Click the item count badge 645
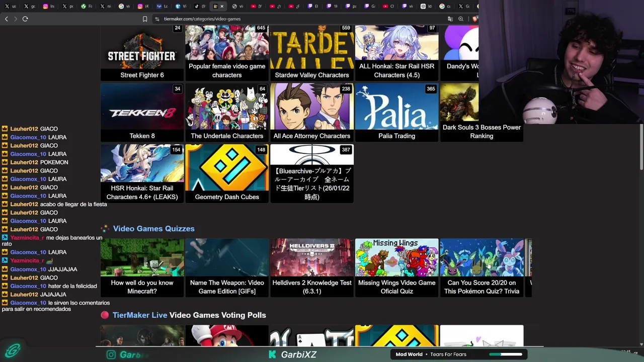This screenshot has height=362, width=644. point(261,28)
